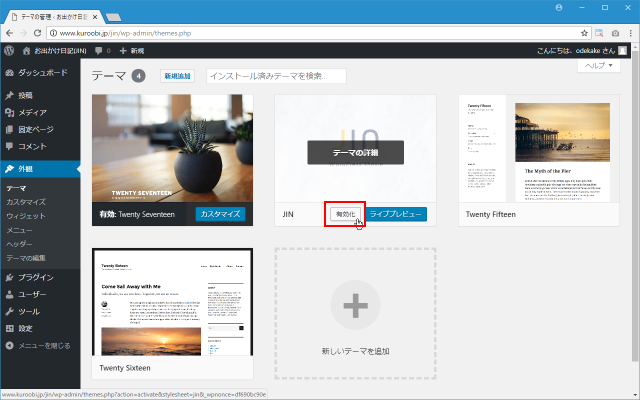640x400 pixels.
Task: Click the camera extension icon
Action: pyautogui.click(x=615, y=33)
